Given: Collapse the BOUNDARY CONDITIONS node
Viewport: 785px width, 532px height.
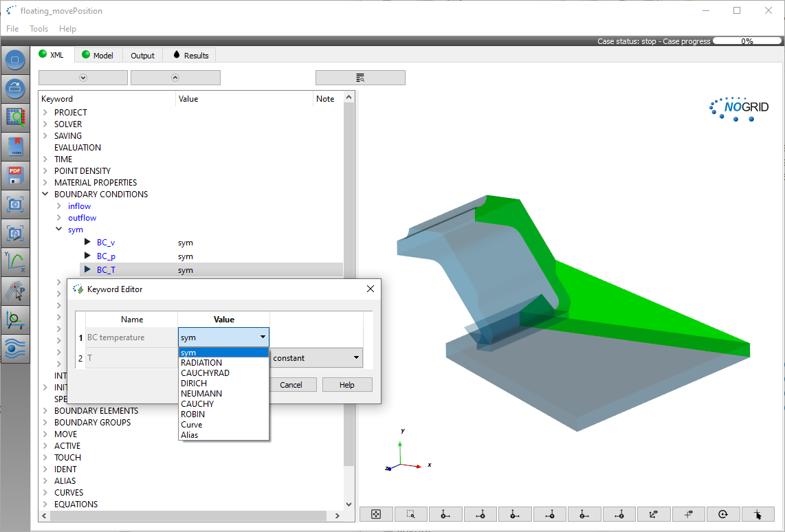Looking at the screenshot, I should pos(45,195).
